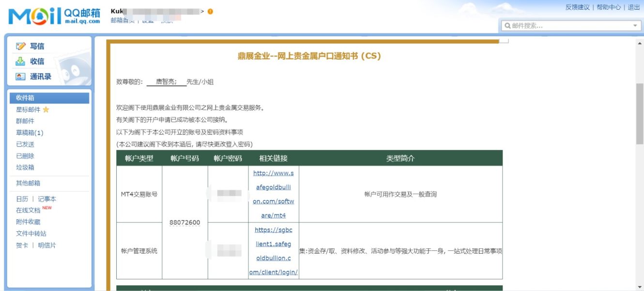Click the 类型简介 column header
This screenshot has height=291, width=644.
400,159
